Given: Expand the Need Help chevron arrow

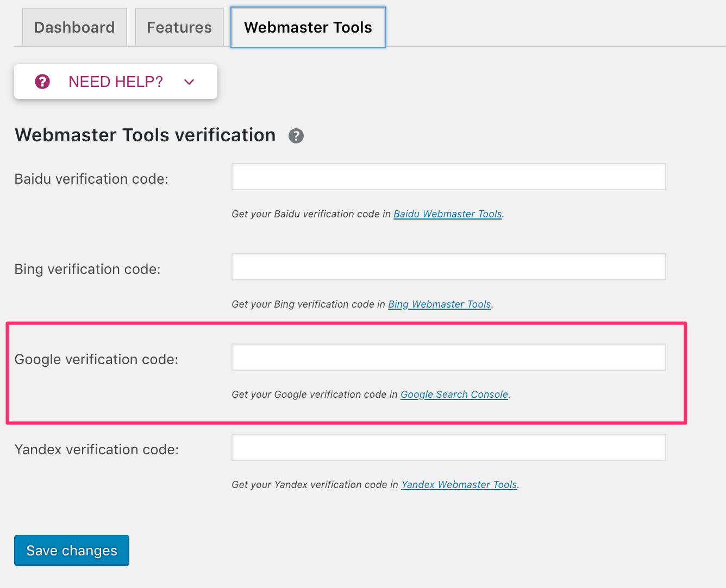Looking at the screenshot, I should [189, 82].
